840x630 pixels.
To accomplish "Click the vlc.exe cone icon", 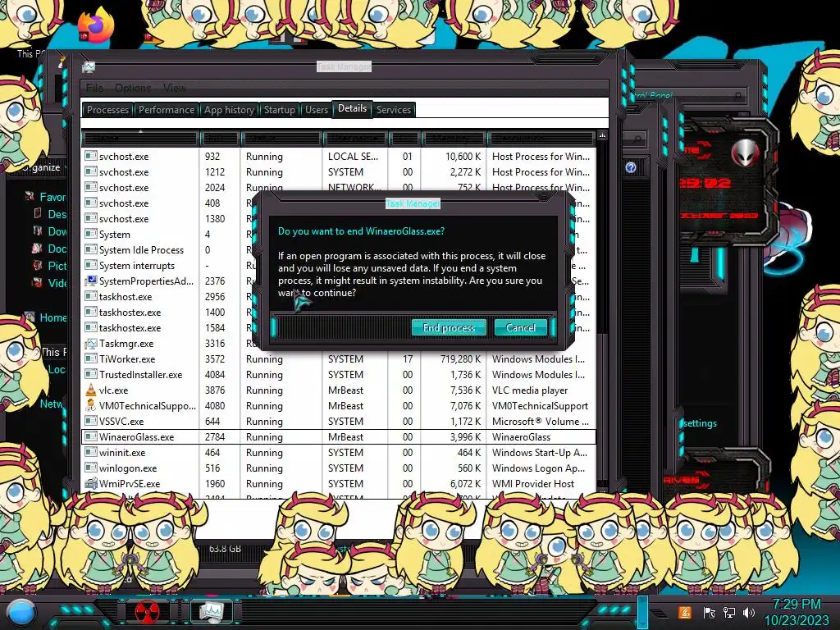I will point(91,390).
